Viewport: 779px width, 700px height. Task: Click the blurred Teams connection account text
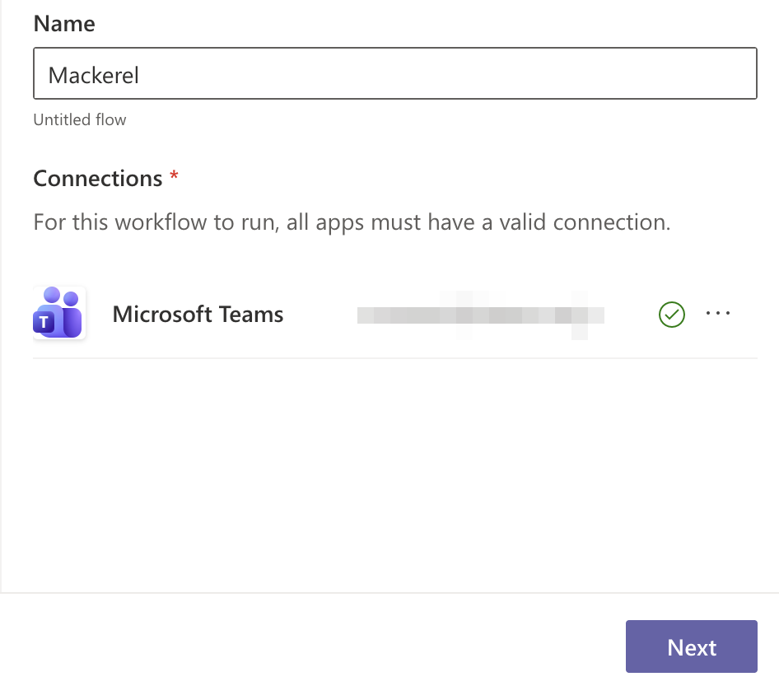(x=480, y=315)
